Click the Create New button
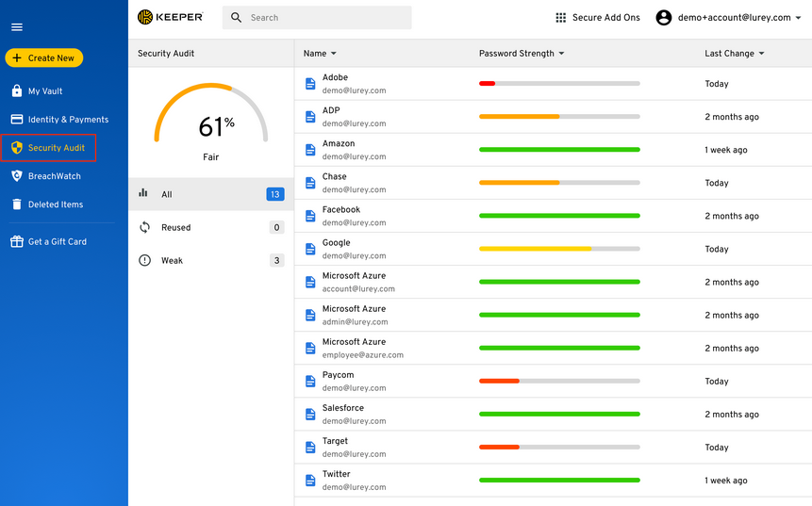Screen dimensions: 812x506 44,57
